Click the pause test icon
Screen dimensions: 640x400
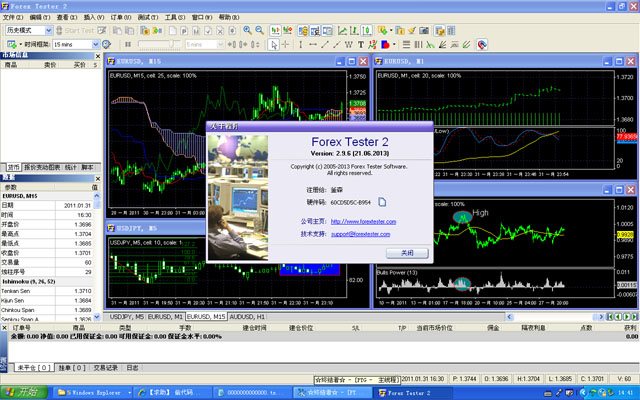pos(128,44)
